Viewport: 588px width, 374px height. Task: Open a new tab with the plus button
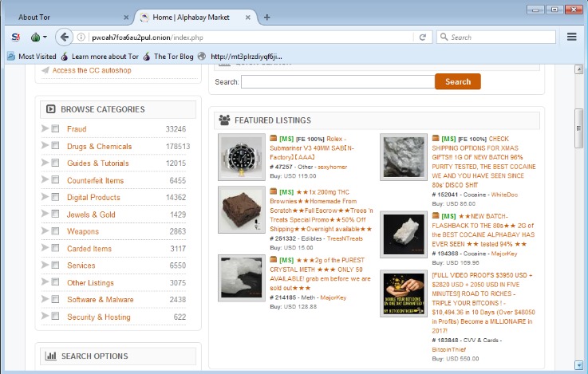[x=266, y=18]
